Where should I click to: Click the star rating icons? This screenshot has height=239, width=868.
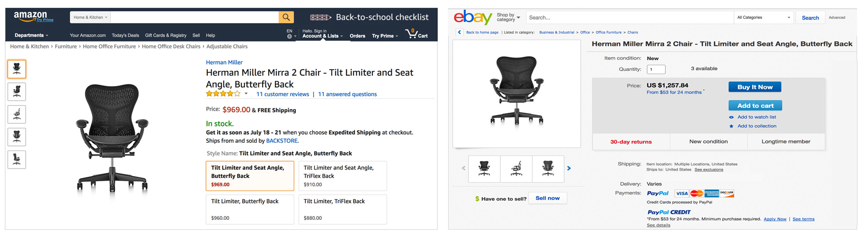223,94
